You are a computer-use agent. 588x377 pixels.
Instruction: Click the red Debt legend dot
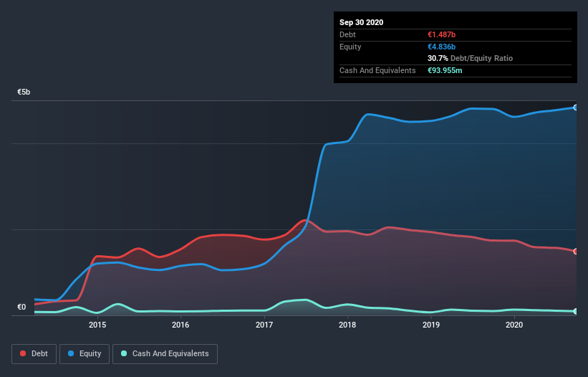point(23,353)
